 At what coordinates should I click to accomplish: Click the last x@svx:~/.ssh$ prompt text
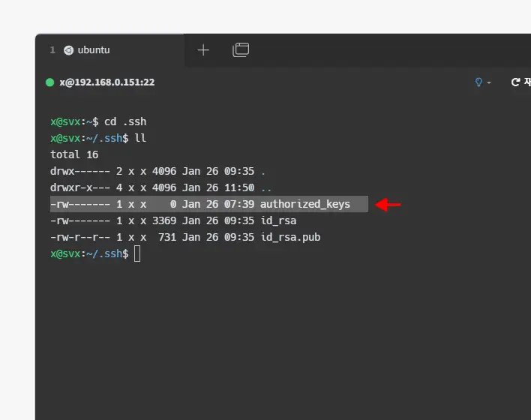click(89, 253)
